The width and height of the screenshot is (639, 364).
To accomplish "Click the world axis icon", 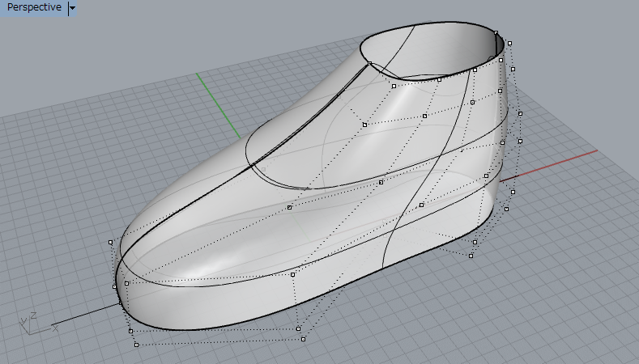I will click(38, 323).
